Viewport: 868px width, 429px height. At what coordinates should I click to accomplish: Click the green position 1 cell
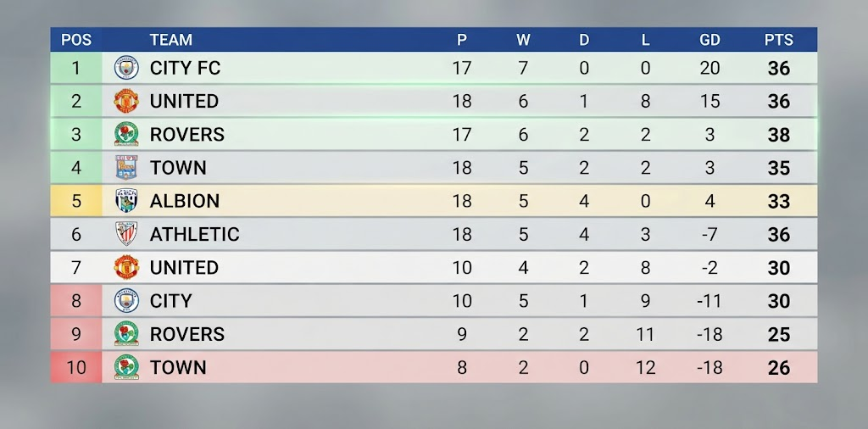tap(76, 68)
